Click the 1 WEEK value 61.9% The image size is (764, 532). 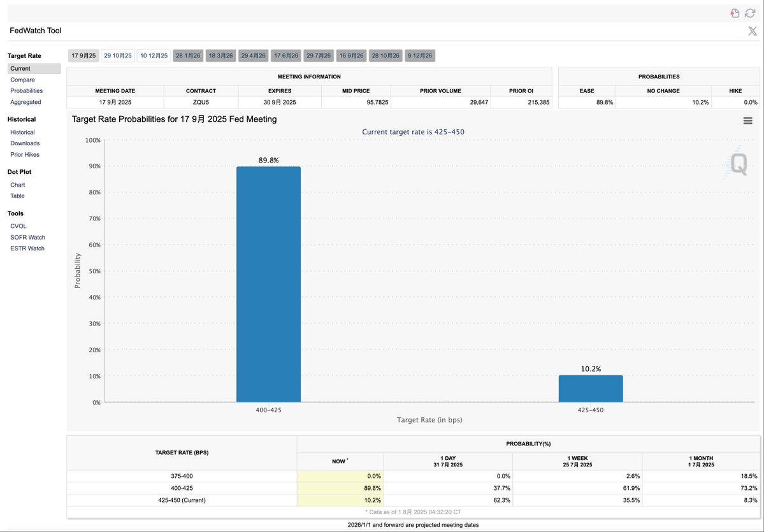pyautogui.click(x=632, y=488)
